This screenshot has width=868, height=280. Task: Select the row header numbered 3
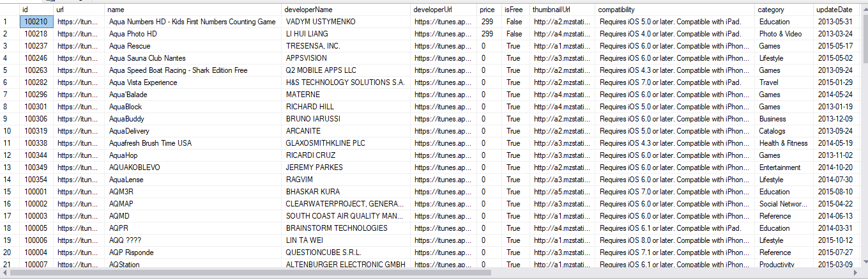(10, 46)
